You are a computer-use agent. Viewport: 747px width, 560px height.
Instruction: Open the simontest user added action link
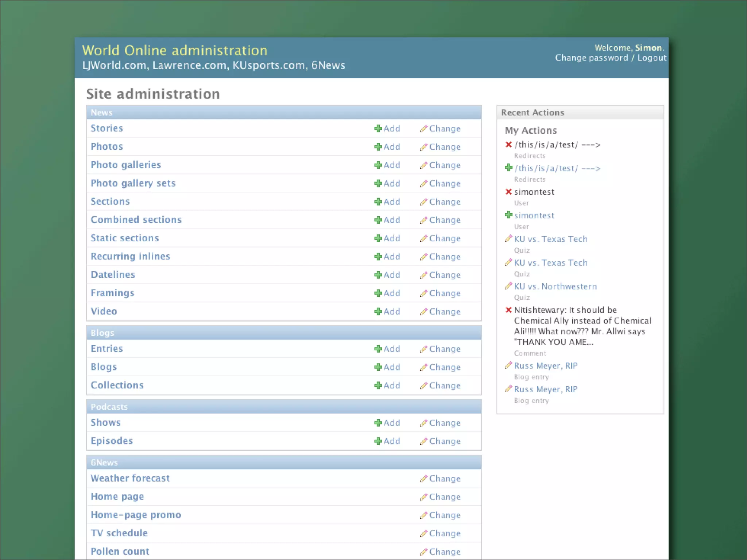(x=534, y=215)
